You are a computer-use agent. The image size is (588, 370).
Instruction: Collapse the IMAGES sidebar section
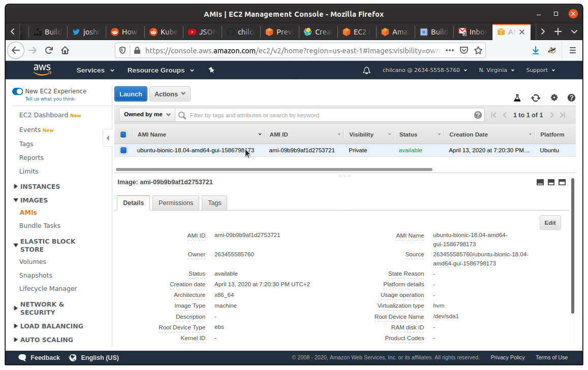coord(31,200)
